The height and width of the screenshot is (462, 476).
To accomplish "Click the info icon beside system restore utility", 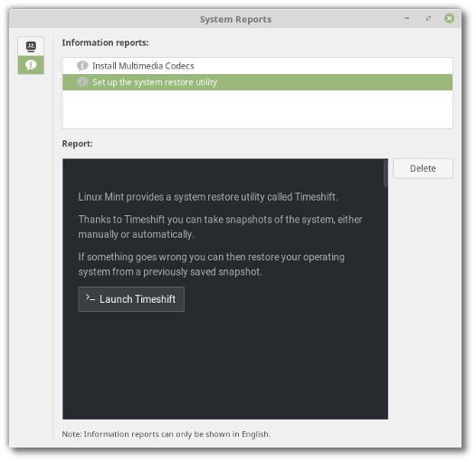I will point(82,82).
